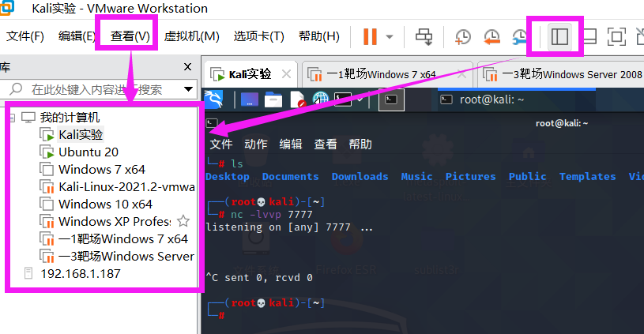
Task: Toggle the library sidebar panel icon
Action: [x=559, y=37]
